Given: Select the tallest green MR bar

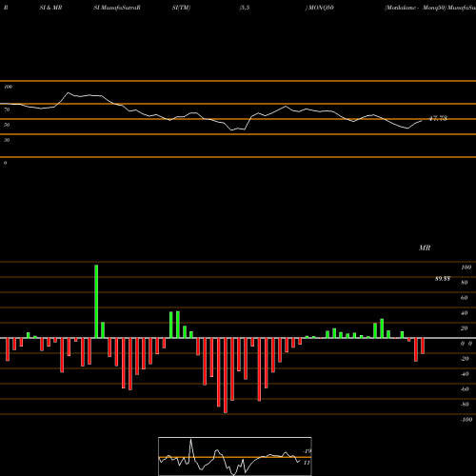Looking at the screenshot, I should pos(96,302).
